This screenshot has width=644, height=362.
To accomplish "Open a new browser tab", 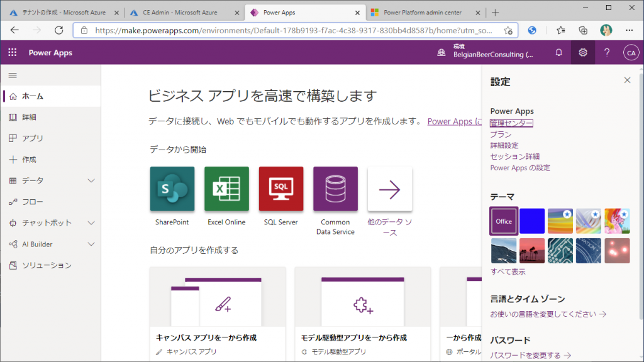I will [495, 13].
